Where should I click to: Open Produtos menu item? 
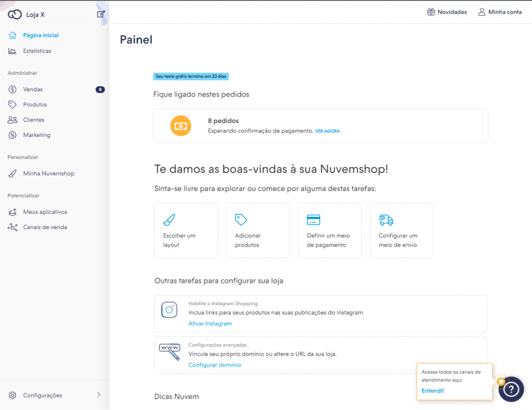(x=35, y=104)
